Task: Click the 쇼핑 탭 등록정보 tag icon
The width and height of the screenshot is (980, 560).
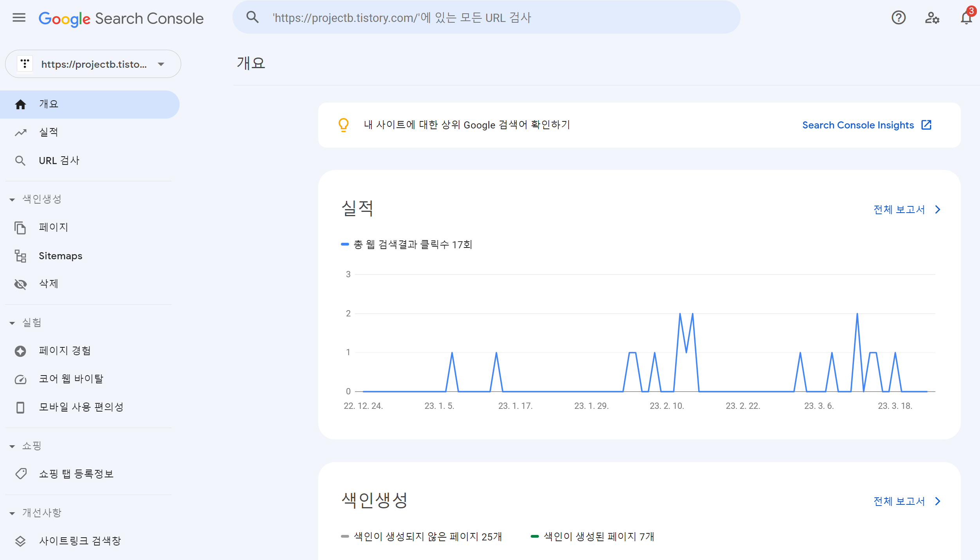Action: click(20, 474)
